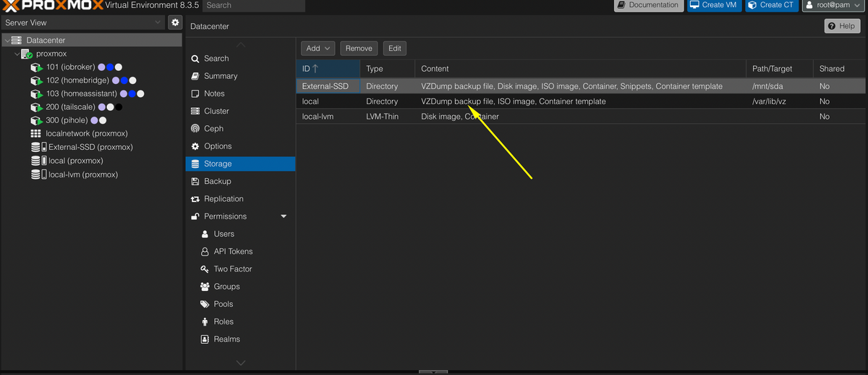Open the Ceph menu item
This screenshot has height=375, width=868.
coord(240,129)
